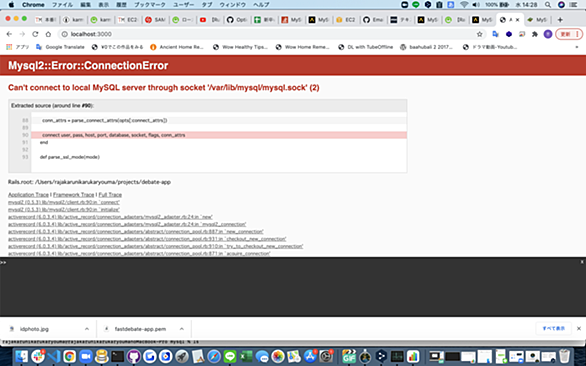Click すべて表示 to show all downloads
This screenshot has height=366, width=586.
coord(553,329)
